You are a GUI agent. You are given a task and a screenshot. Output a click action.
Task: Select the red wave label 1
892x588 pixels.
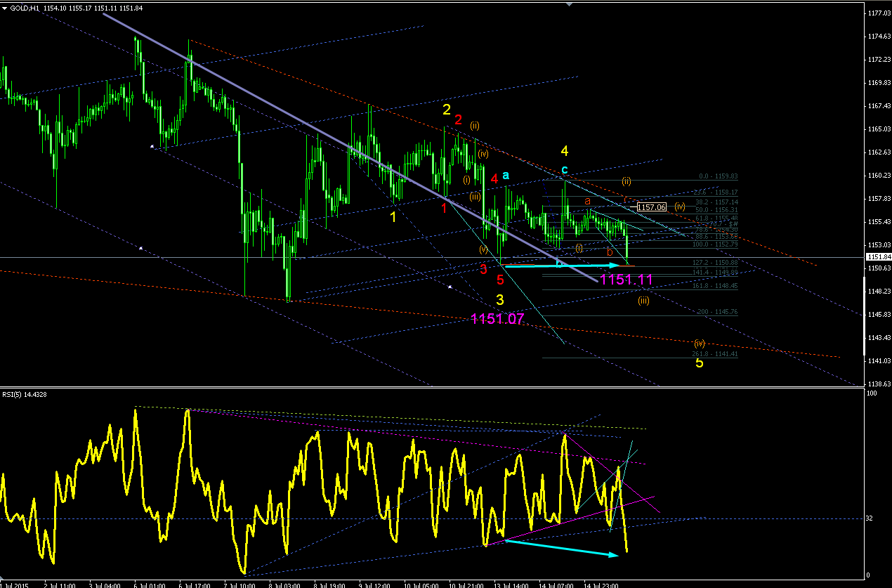(x=444, y=207)
